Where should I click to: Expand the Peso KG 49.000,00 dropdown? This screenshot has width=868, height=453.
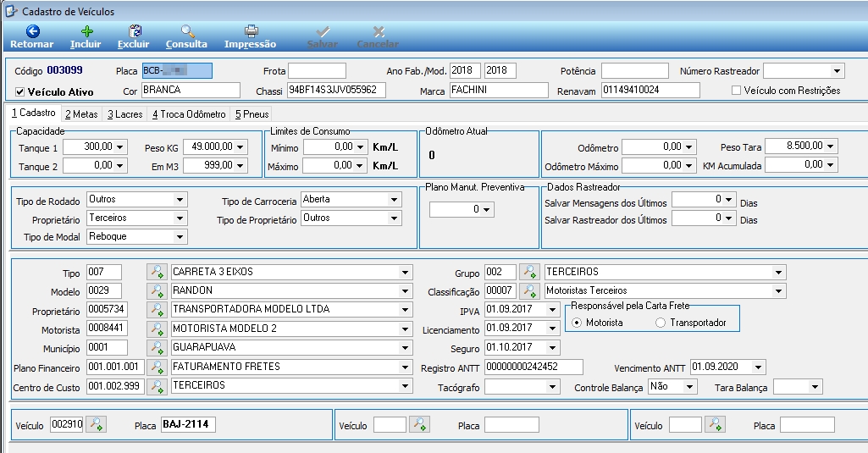240,147
